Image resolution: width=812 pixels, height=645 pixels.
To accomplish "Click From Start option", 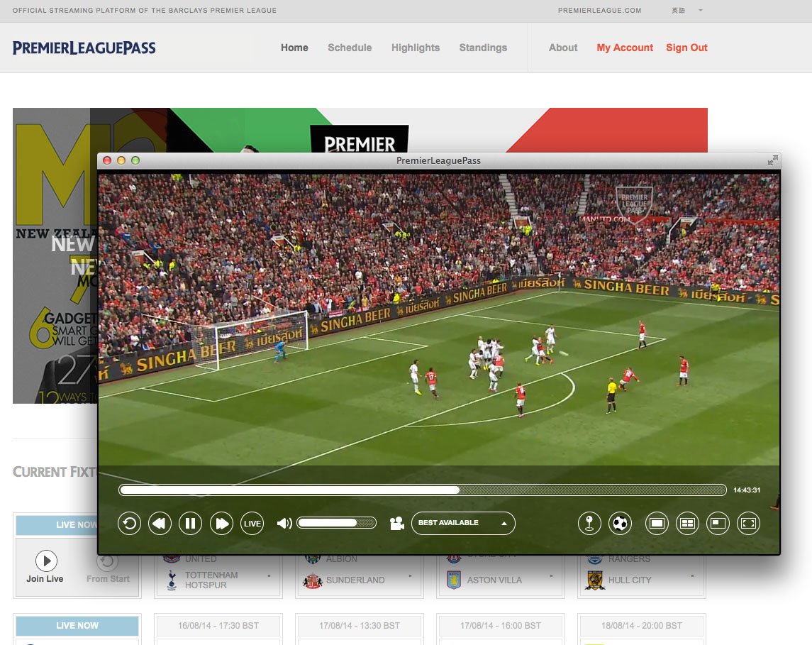I will coord(108,579).
